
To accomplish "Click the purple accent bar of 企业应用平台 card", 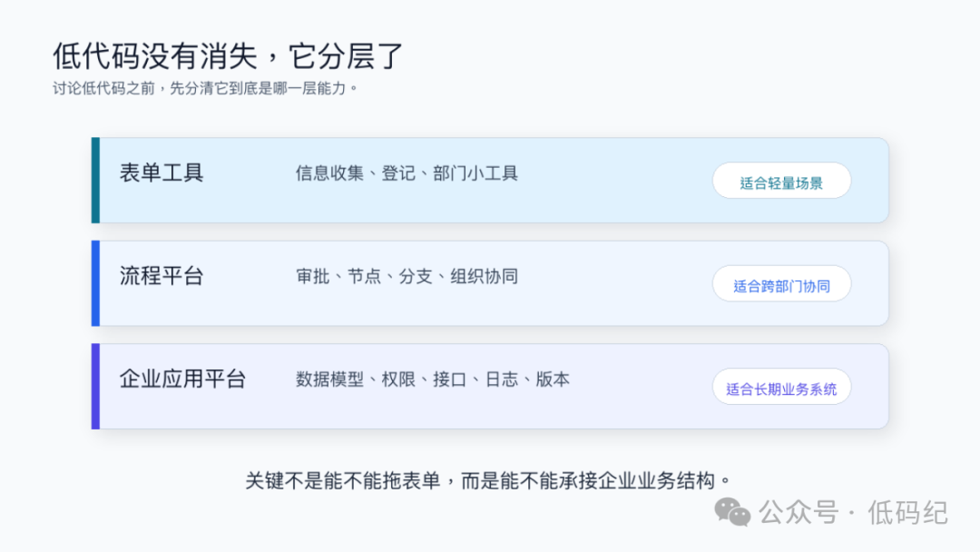I will point(95,387).
